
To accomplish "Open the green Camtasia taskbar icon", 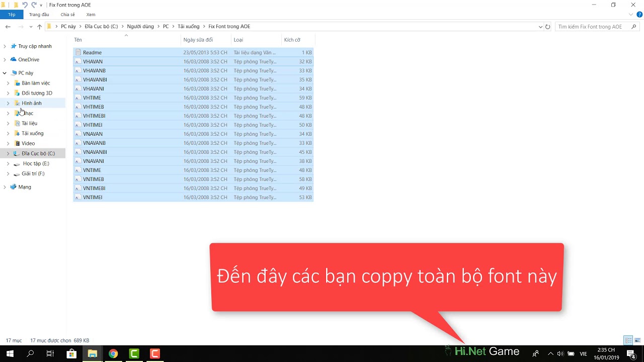I will pos(134,353).
